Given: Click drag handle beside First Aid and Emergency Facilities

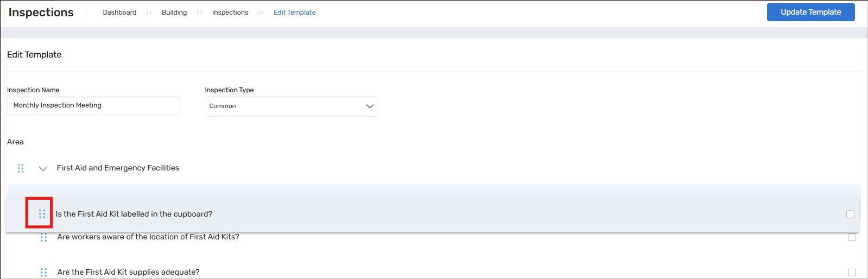Looking at the screenshot, I should pos(21,168).
